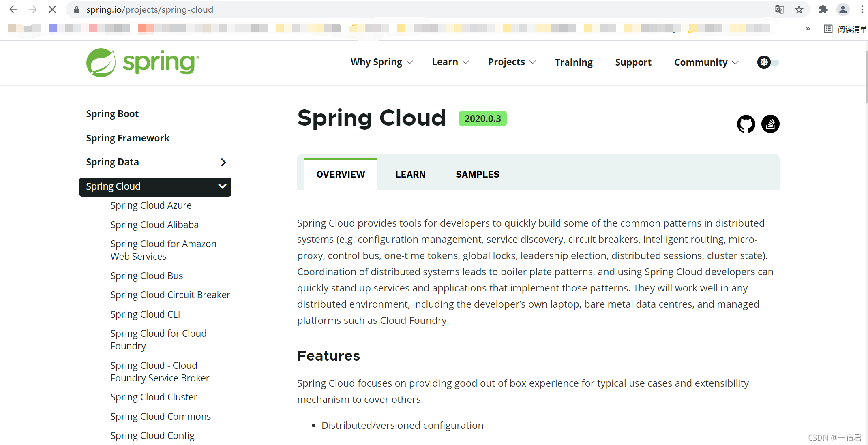This screenshot has height=445, width=868.
Task: Click the browser forward arrow
Action: (x=33, y=9)
